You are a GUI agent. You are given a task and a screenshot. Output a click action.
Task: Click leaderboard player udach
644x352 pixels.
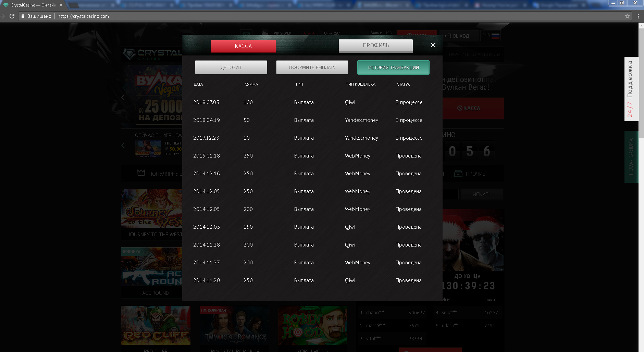click(x=450, y=326)
